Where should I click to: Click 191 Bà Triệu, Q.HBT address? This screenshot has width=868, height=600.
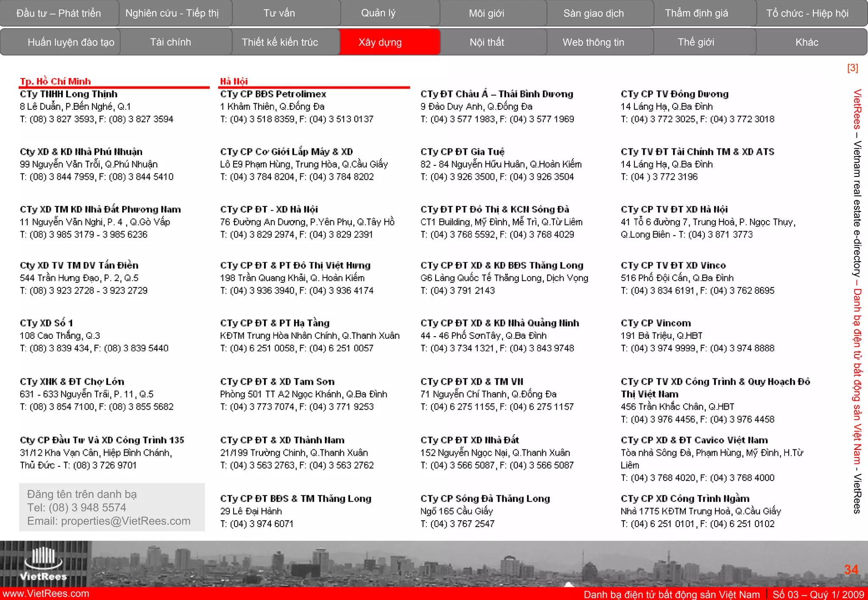pos(662,336)
